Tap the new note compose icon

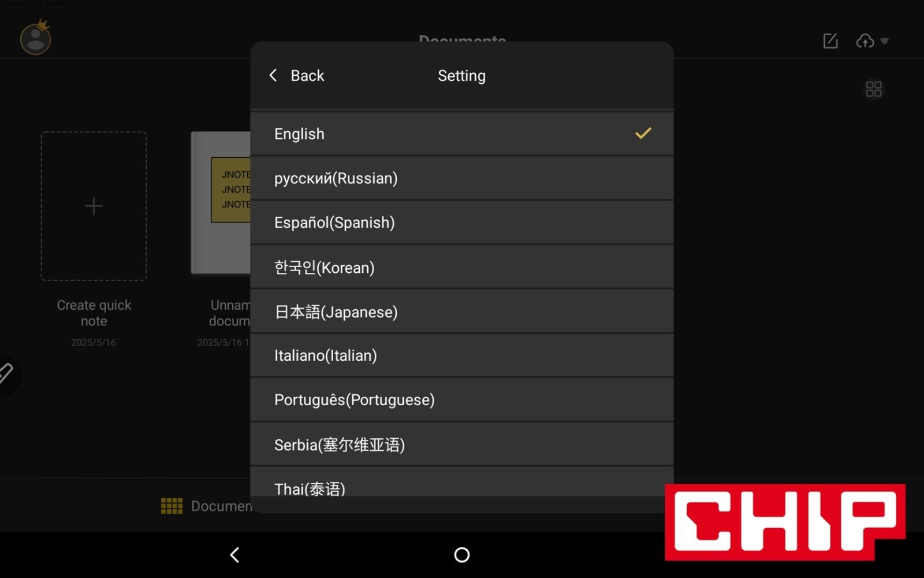(x=830, y=41)
